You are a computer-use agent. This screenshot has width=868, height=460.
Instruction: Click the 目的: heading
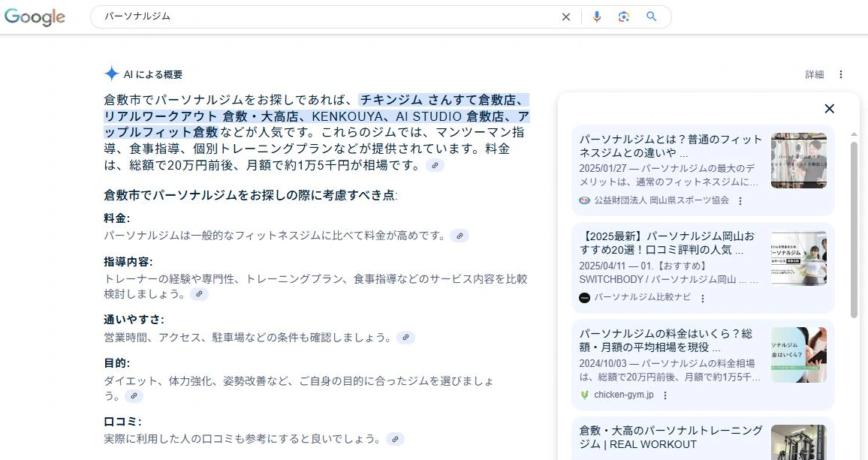117,364
